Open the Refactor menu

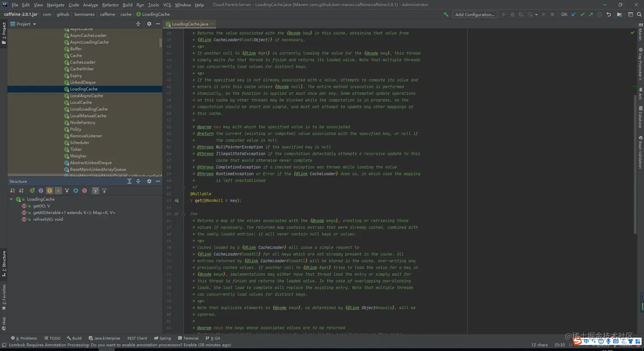pos(110,5)
